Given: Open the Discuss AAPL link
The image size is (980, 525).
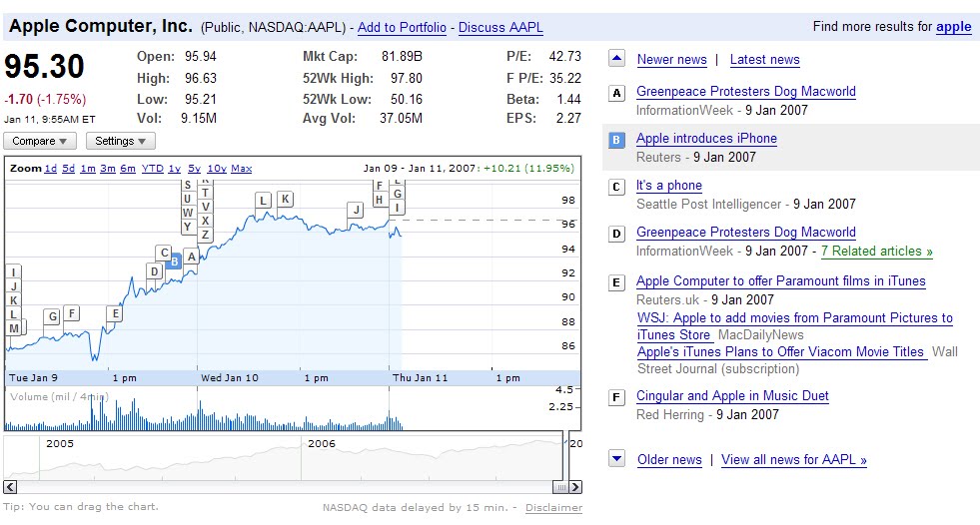Looking at the screenshot, I should click(x=500, y=28).
